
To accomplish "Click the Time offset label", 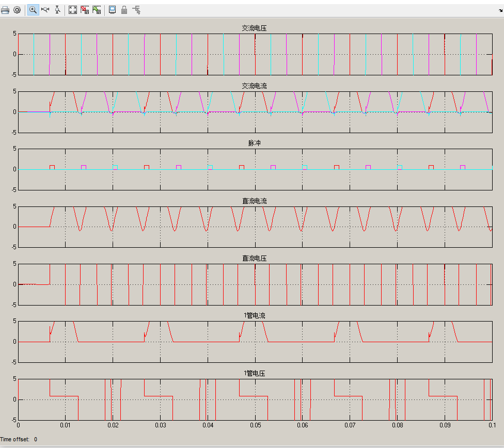I will (15, 439).
